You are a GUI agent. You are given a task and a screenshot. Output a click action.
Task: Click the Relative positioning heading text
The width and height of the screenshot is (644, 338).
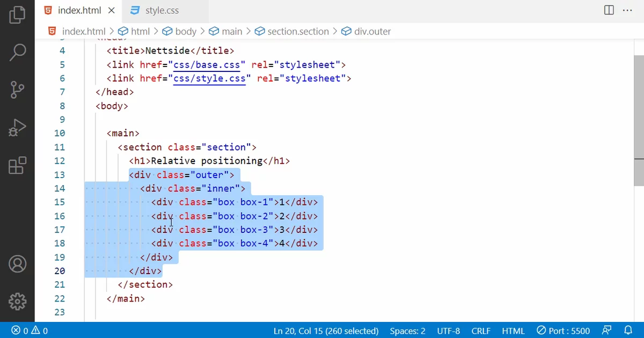[207, 161]
